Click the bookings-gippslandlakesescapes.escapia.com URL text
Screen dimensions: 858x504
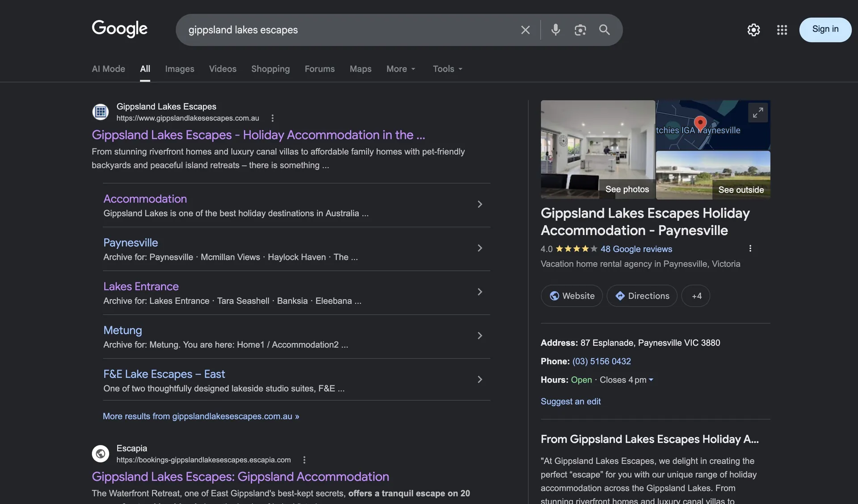pos(203,460)
